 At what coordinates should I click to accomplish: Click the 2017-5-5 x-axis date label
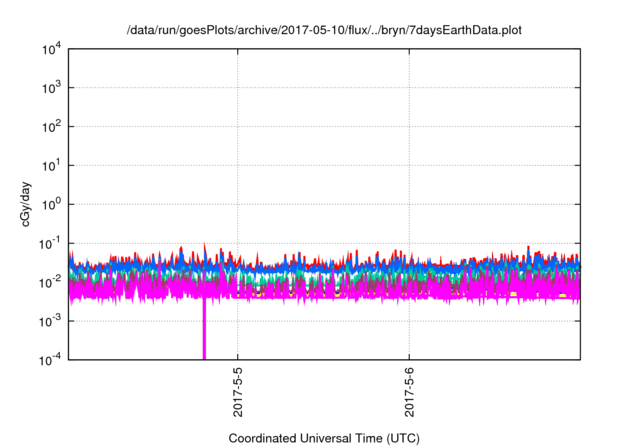[238, 392]
